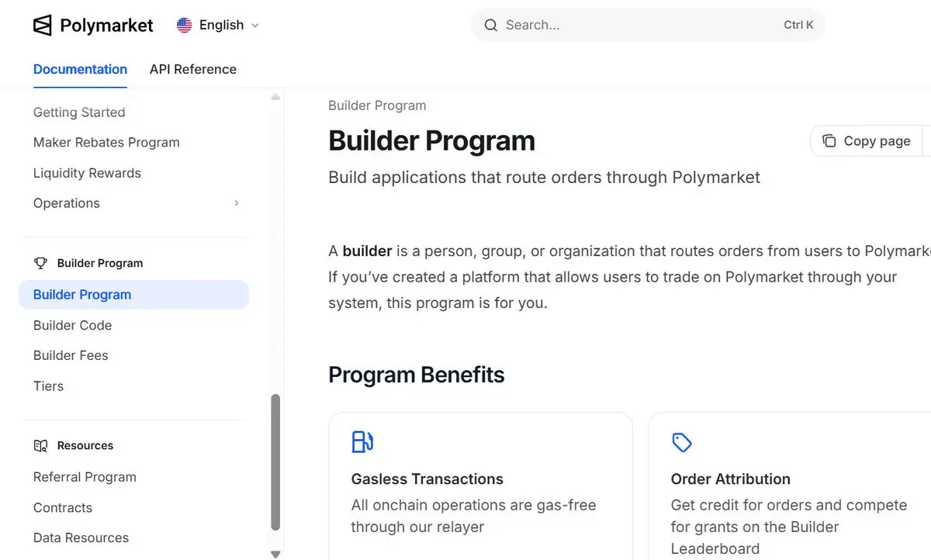Click the sidebar scrollbar thumb
The height and width of the screenshot is (560, 931).
[x=275, y=462]
